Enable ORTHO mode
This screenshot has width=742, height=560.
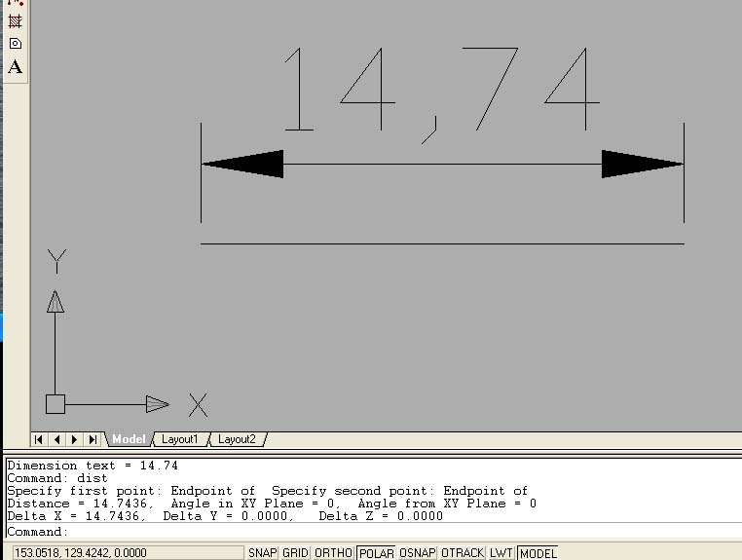point(333,553)
